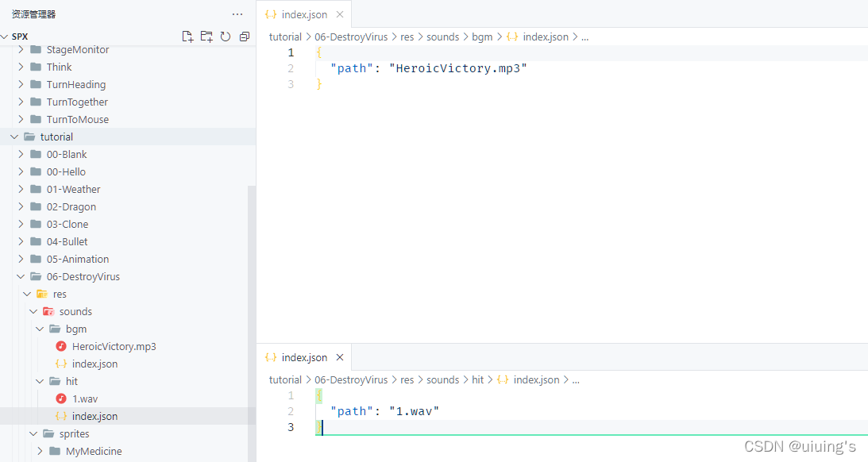The width and height of the screenshot is (868, 462).
Task: Collapse all folders icon in explorer
Action: (x=244, y=37)
